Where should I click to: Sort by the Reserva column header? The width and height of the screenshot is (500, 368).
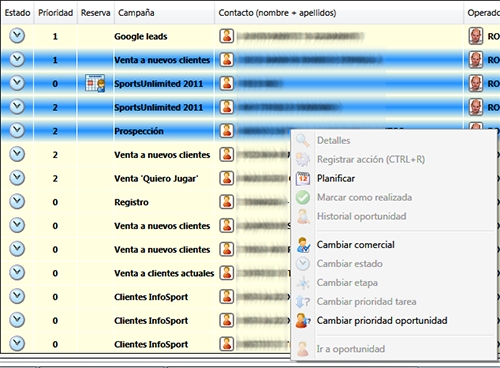click(x=96, y=13)
